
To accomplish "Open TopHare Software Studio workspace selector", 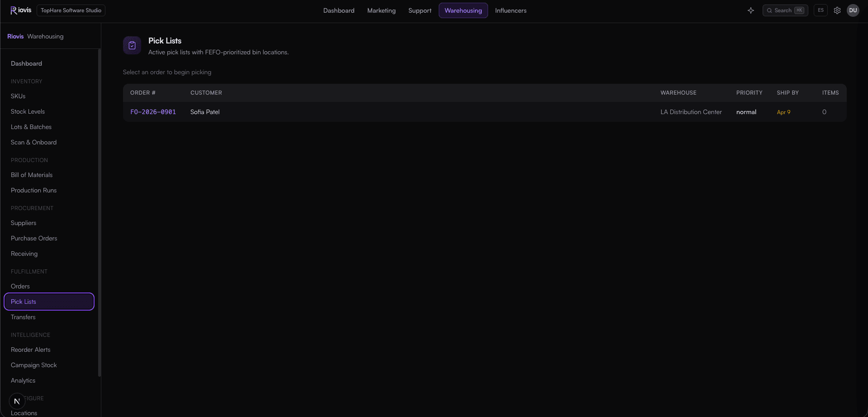I will (71, 10).
